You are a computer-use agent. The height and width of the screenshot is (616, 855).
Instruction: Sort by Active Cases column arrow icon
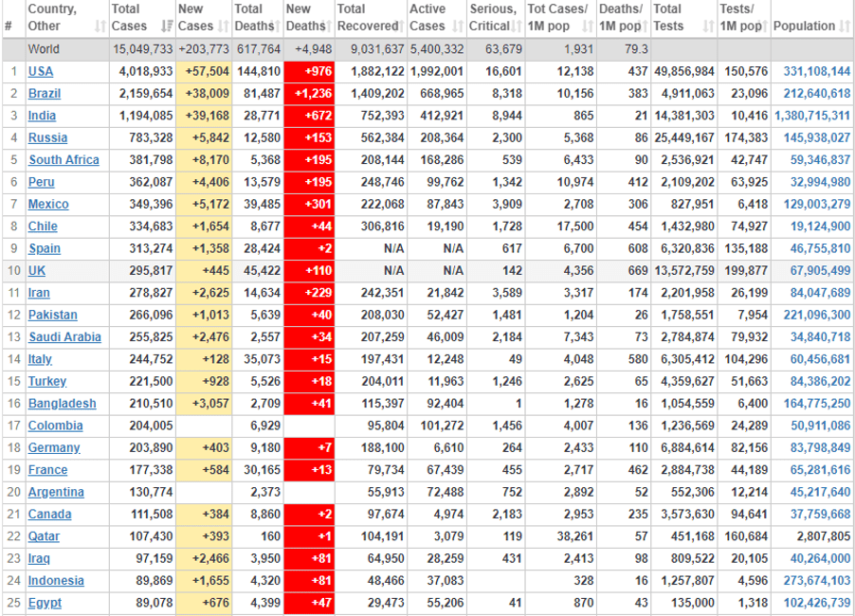pyautogui.click(x=459, y=27)
